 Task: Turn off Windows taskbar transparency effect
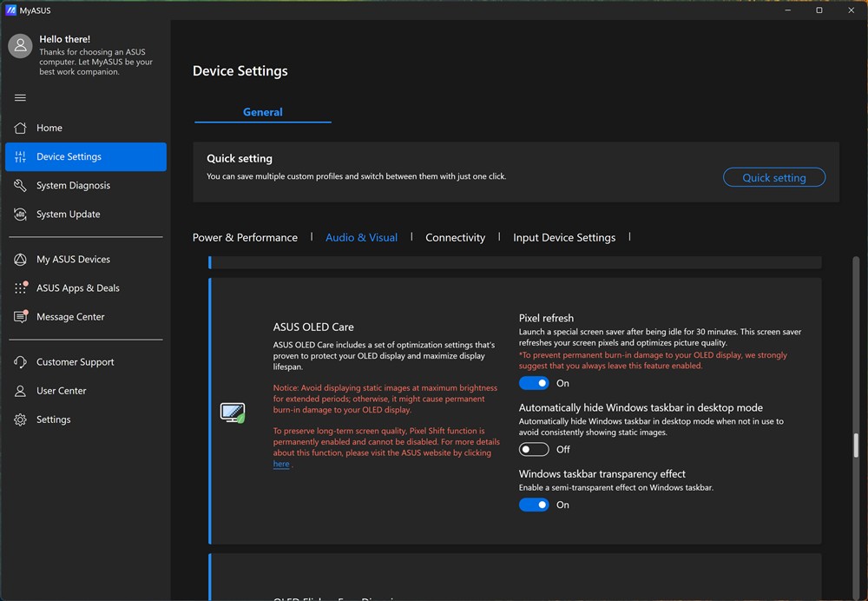(x=534, y=505)
